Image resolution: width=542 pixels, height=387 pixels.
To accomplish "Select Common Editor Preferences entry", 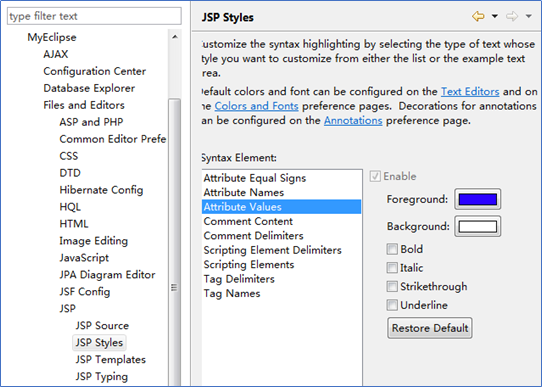I will [x=113, y=139].
